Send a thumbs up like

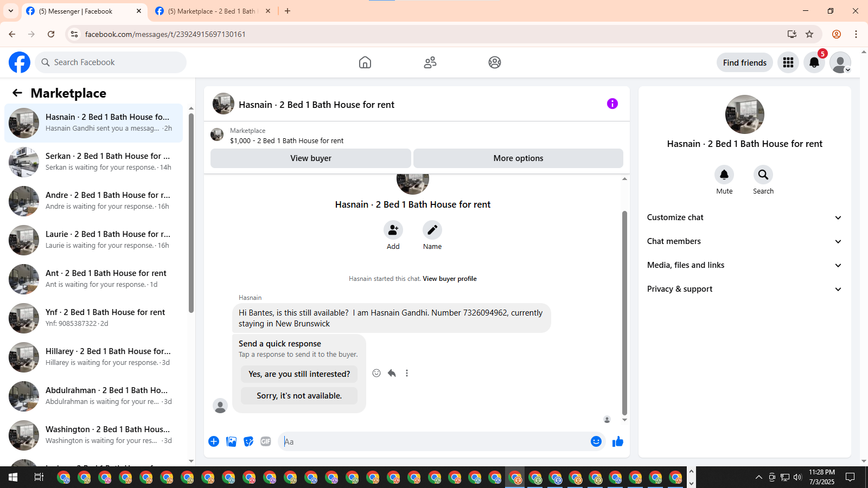tap(618, 441)
